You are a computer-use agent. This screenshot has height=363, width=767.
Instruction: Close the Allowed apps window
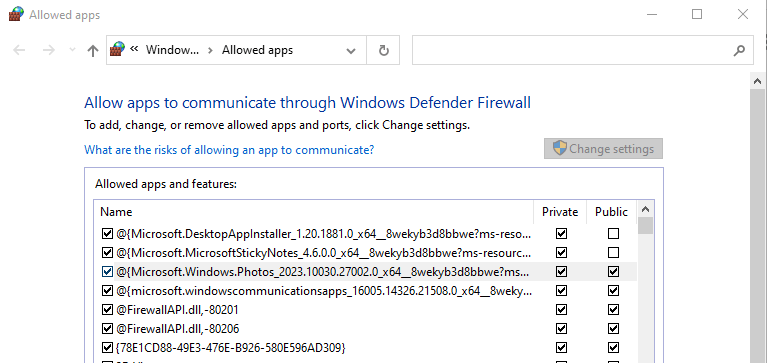(x=743, y=14)
